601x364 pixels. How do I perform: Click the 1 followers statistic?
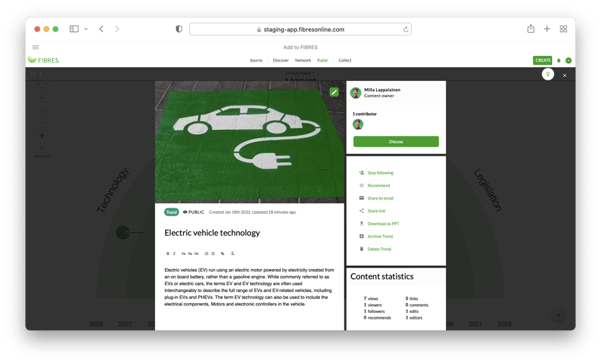pos(374,312)
